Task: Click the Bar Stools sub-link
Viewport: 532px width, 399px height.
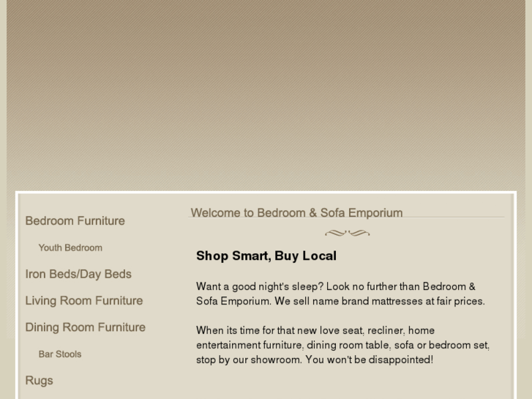Action: (60, 354)
